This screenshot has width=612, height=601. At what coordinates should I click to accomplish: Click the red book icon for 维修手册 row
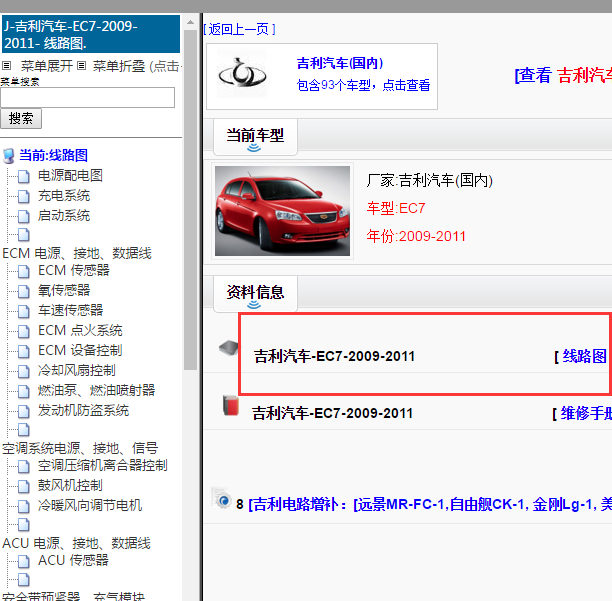pyautogui.click(x=231, y=405)
